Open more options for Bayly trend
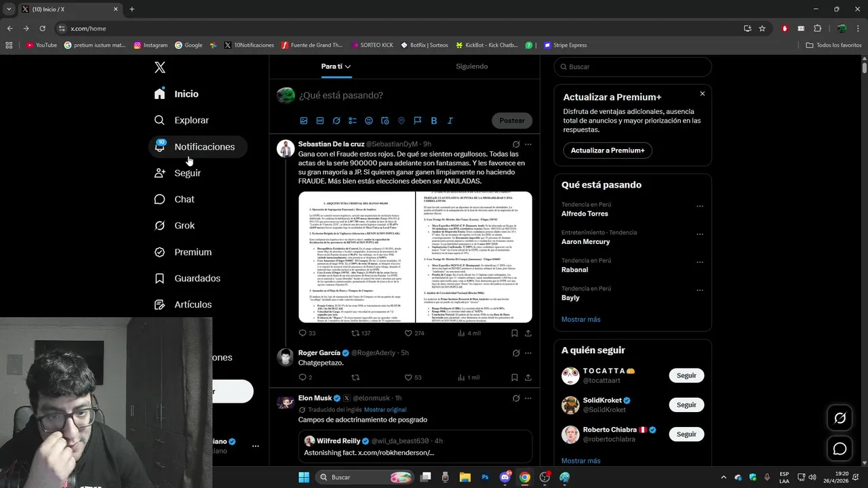 click(x=700, y=290)
